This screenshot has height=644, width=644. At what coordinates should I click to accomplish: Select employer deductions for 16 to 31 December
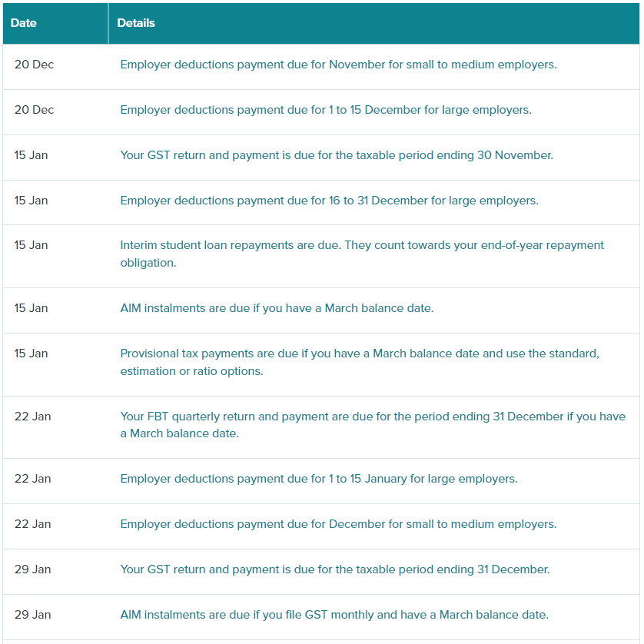(329, 201)
